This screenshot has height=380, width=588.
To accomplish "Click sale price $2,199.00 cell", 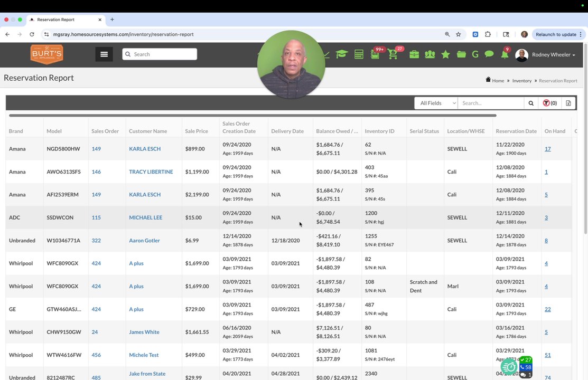I will (x=197, y=195).
